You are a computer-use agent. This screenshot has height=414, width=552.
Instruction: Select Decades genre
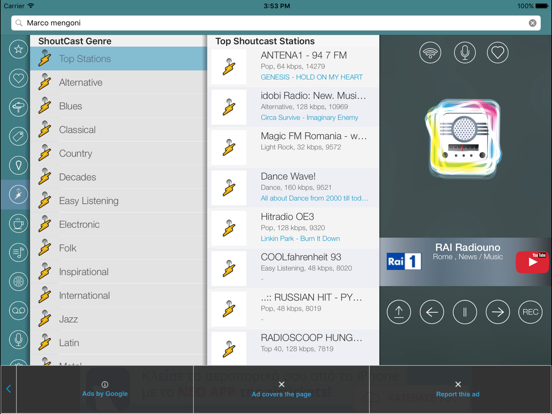coord(118,177)
